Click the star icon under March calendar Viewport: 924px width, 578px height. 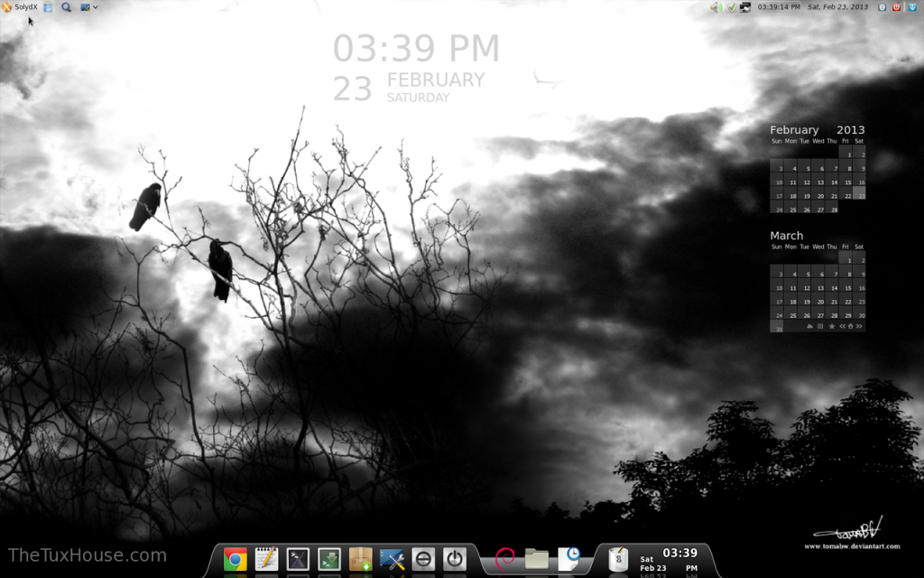(x=831, y=326)
